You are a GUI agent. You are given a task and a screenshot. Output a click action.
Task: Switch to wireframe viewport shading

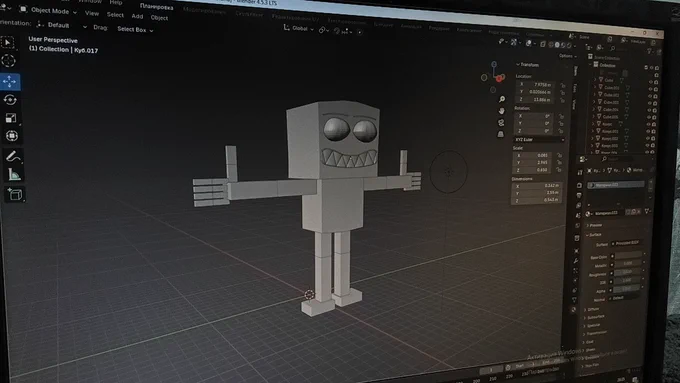pyautogui.click(x=551, y=44)
